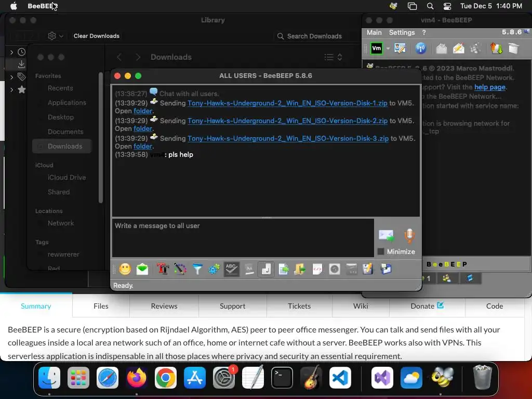This screenshot has width=532, height=399.
Task: Record a voice message with microphone icon
Action: click(x=409, y=236)
